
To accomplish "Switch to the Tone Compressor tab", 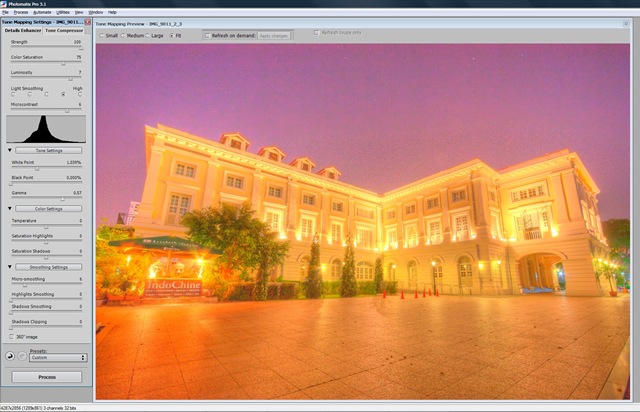I will click(x=64, y=30).
